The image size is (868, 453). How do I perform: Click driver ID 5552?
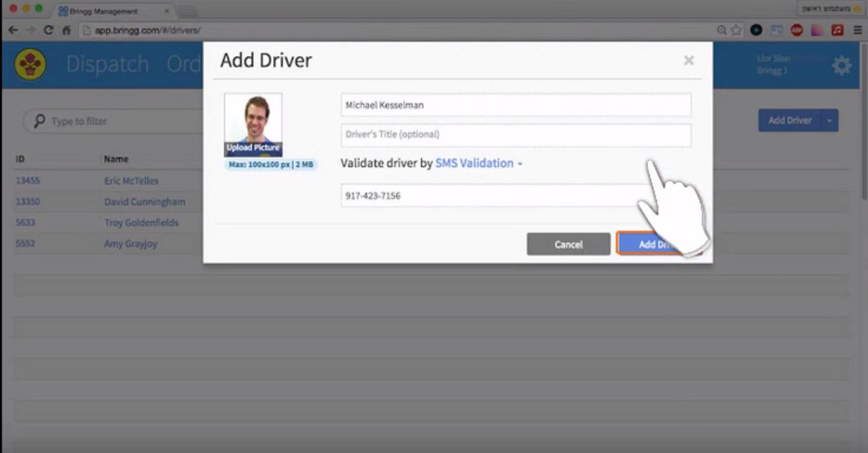tap(25, 243)
